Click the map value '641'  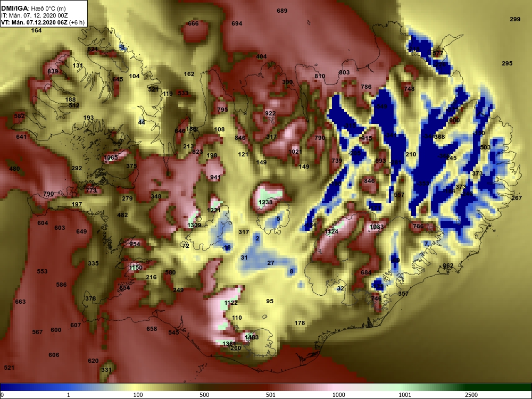(x=21, y=137)
